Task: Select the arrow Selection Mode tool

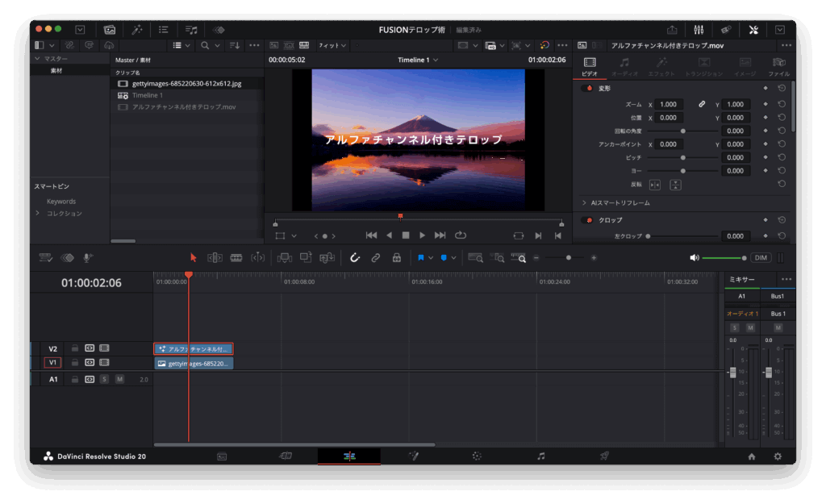Action: (x=193, y=258)
